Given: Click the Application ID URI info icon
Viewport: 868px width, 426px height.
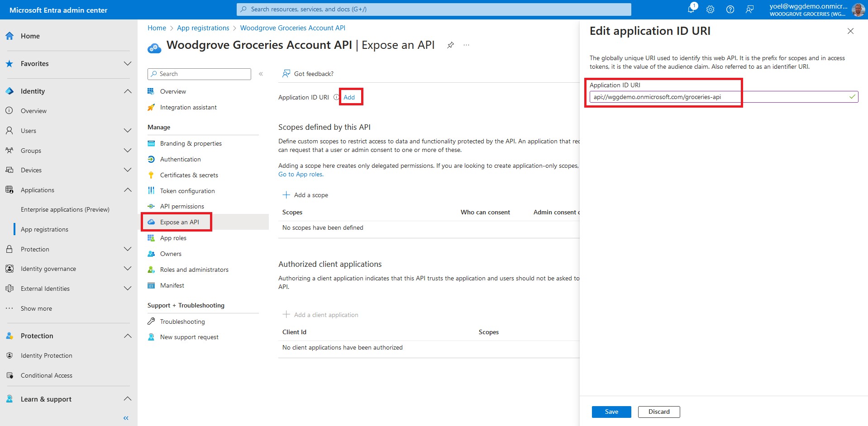Looking at the screenshot, I should coord(336,97).
